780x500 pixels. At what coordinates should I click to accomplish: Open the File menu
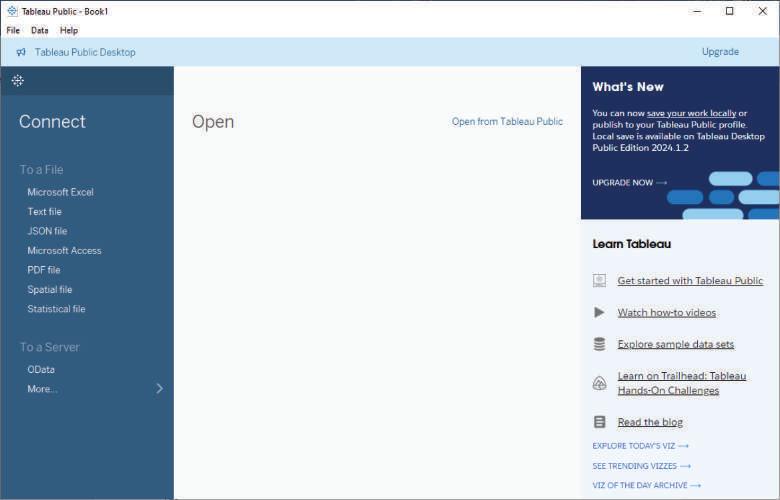coord(13,30)
